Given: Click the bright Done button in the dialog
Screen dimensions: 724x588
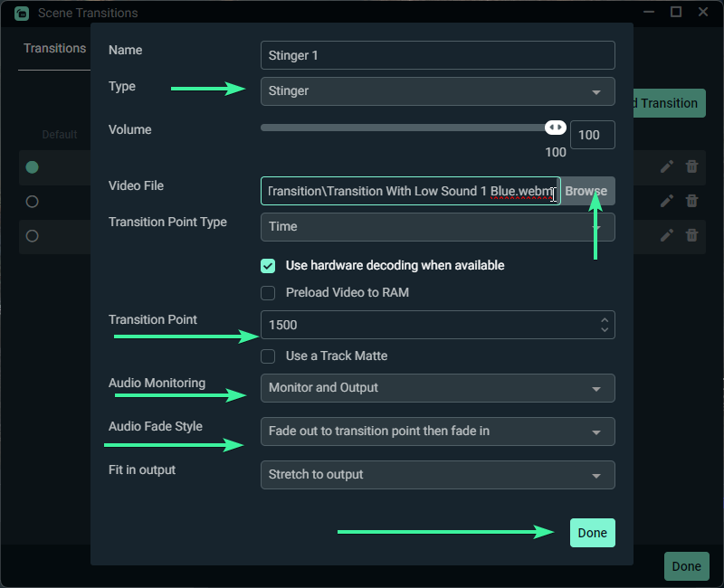Looking at the screenshot, I should pyautogui.click(x=593, y=533).
